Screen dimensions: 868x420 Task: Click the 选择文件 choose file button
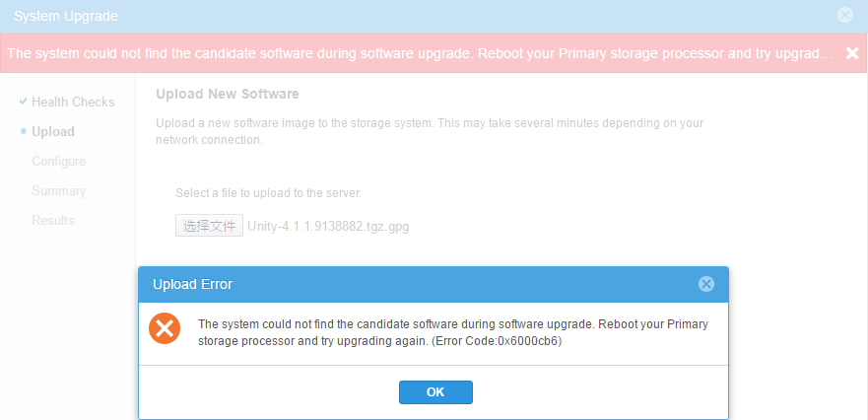[209, 226]
